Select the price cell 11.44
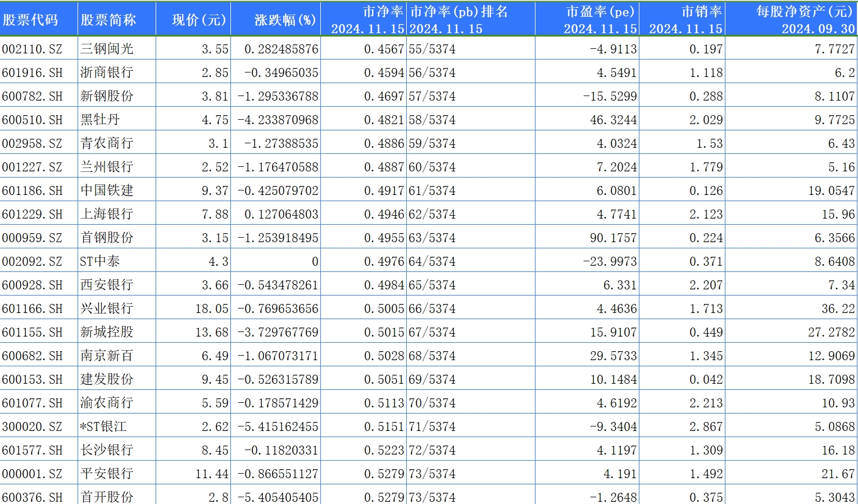 (x=212, y=474)
